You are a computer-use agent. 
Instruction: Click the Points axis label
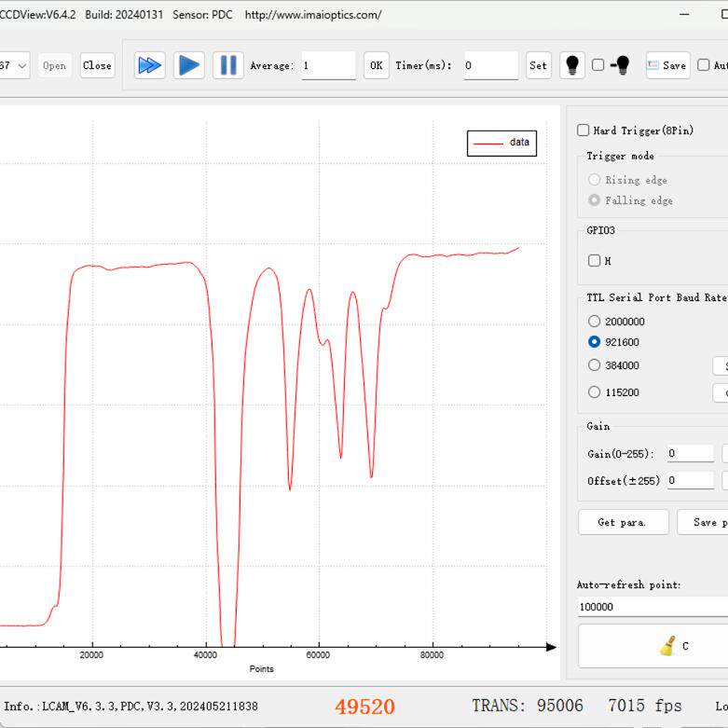[x=261, y=668]
